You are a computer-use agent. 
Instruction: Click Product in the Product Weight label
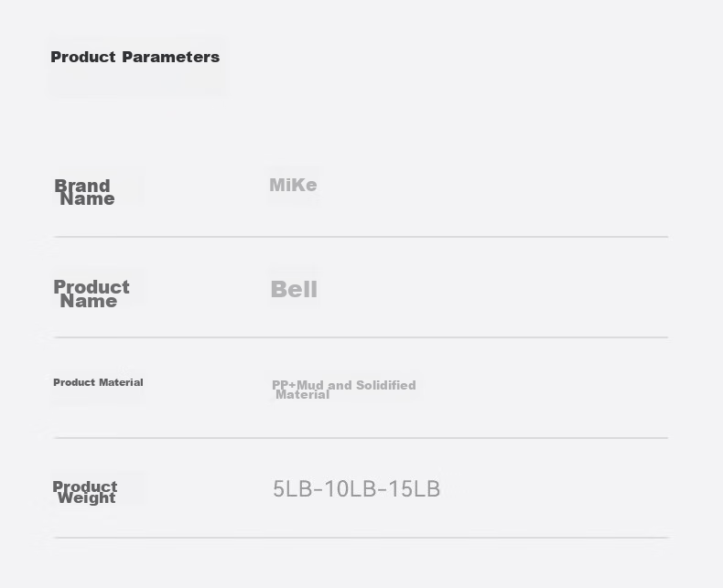(85, 486)
